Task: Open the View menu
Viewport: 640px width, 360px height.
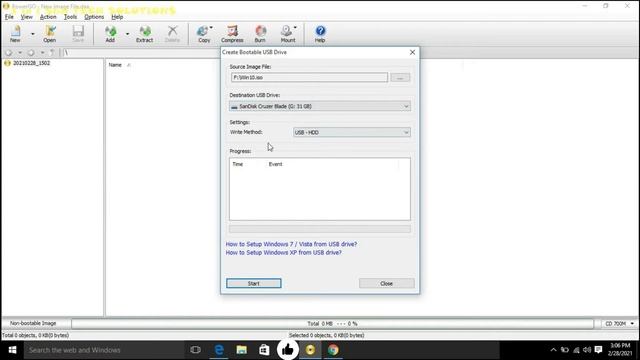Action: pos(27,17)
